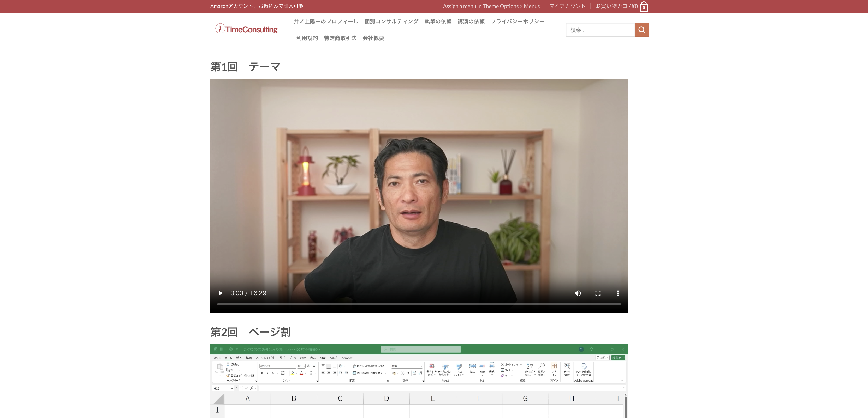Screen dimensions: 868x418
Task: Open the 講演の依頼 menu item
Action: [471, 22]
